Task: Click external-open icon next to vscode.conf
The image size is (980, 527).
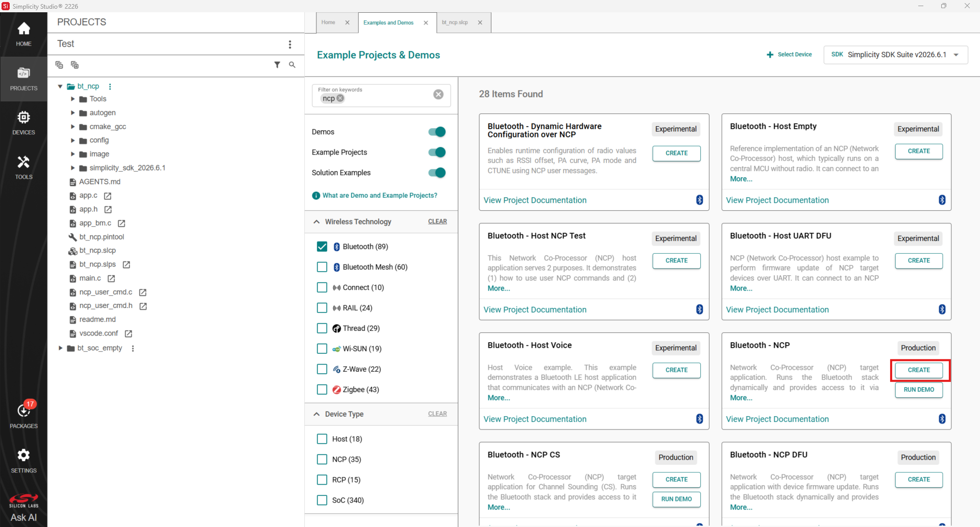Action: 129,333
